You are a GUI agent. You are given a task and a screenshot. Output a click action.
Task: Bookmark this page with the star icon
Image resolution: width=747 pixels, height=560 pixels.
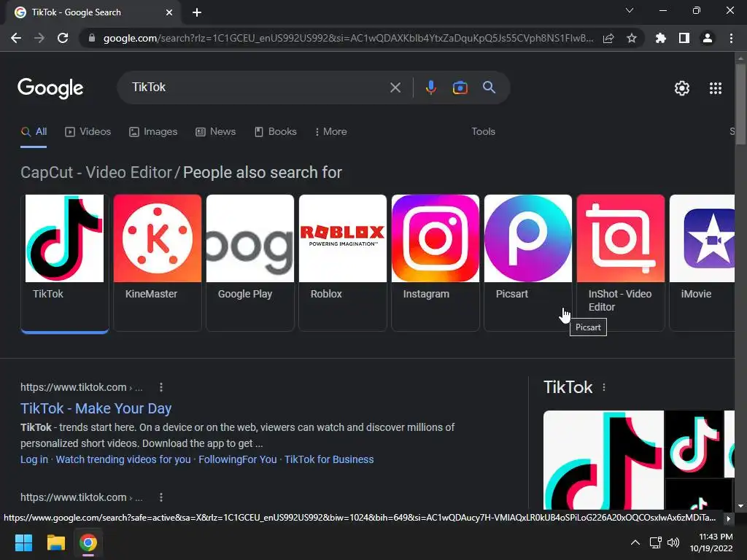coord(631,38)
